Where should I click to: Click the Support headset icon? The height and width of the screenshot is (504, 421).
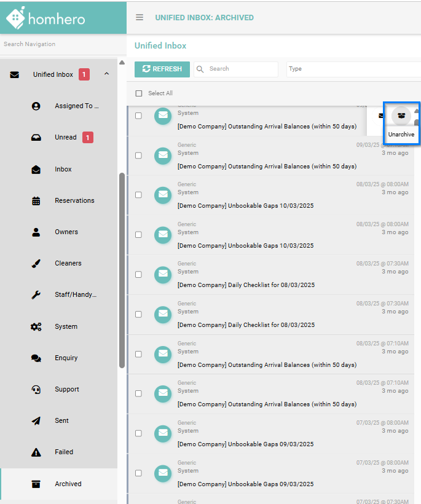coord(36,389)
